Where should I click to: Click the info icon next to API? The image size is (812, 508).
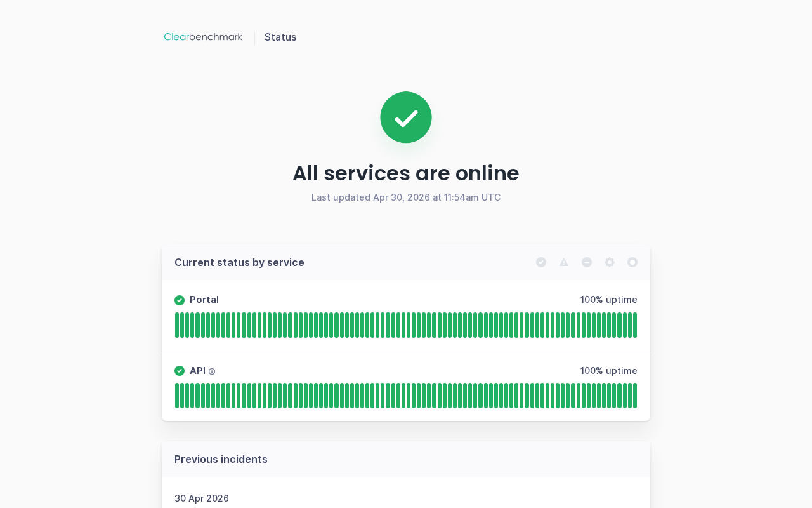(212, 371)
